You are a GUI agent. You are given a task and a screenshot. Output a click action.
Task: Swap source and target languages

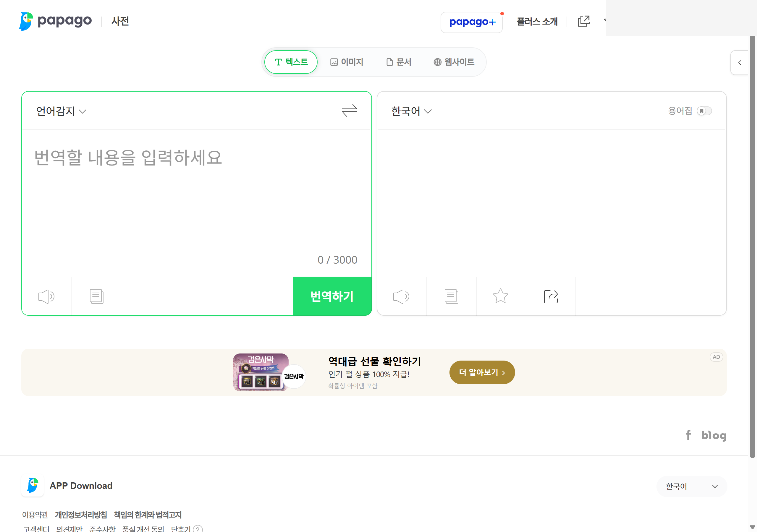[350, 111]
